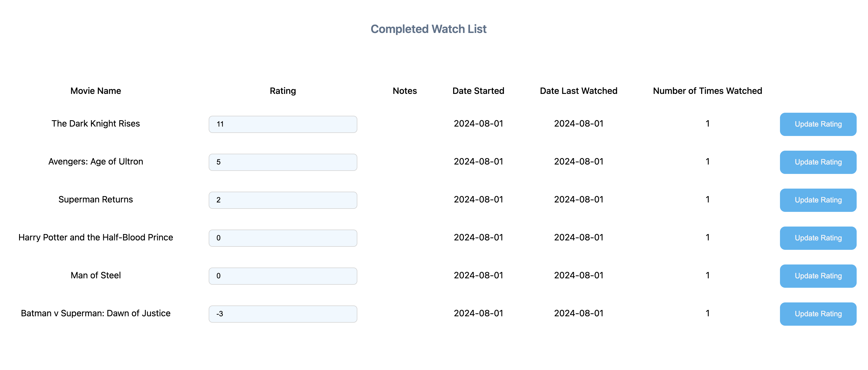Click the Completed Watch List heading
Screen dimensions: 868x370
point(428,29)
